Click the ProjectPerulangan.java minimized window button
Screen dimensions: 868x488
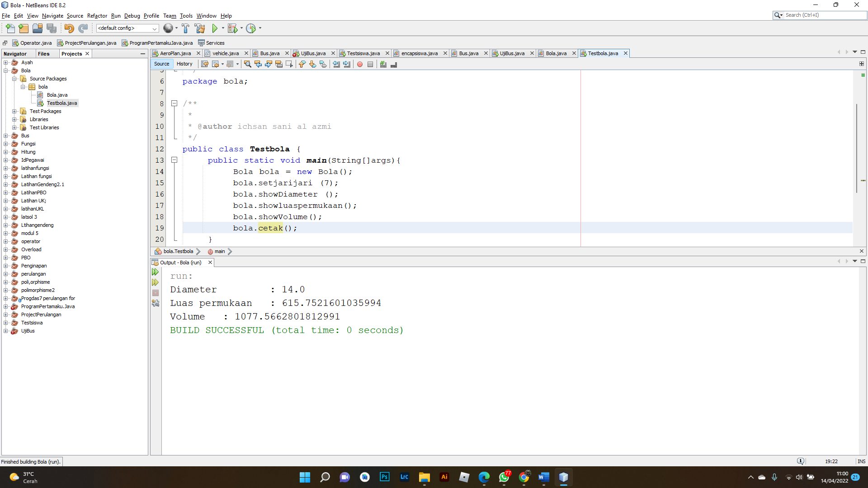coord(87,43)
